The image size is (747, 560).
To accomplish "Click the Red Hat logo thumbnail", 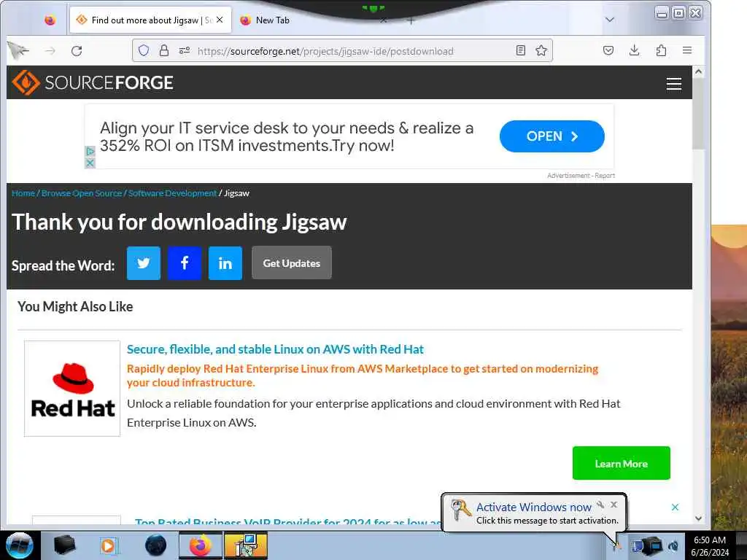I will click(x=72, y=389).
